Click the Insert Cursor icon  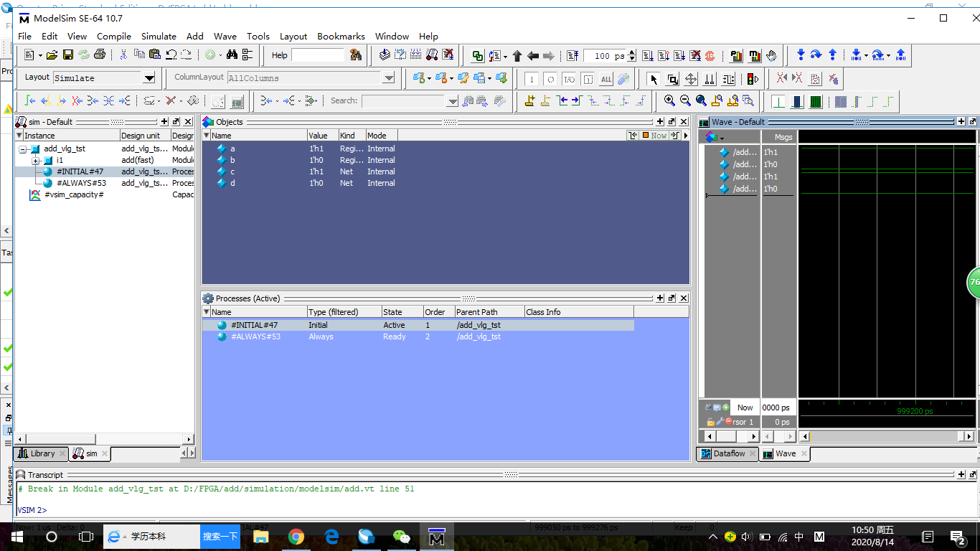coord(530,101)
